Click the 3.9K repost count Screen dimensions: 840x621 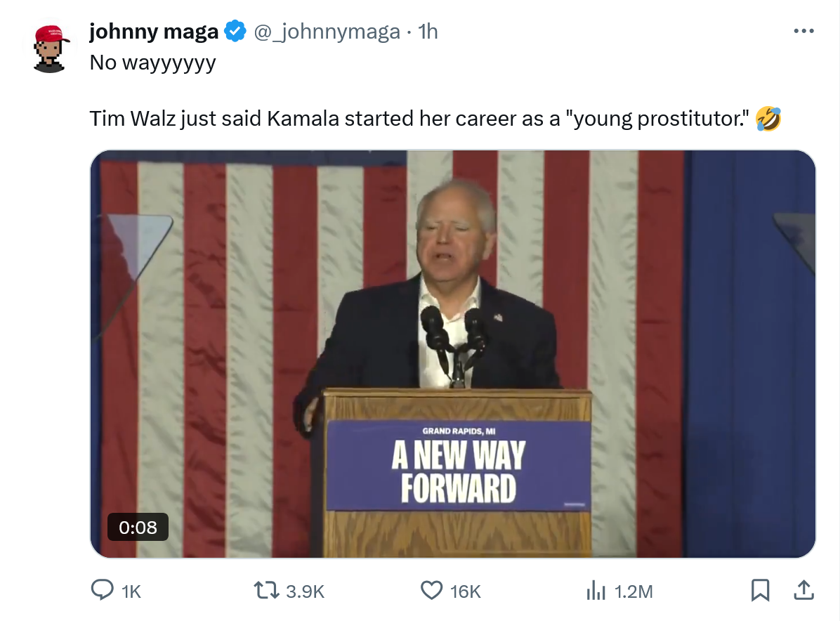[x=306, y=592]
